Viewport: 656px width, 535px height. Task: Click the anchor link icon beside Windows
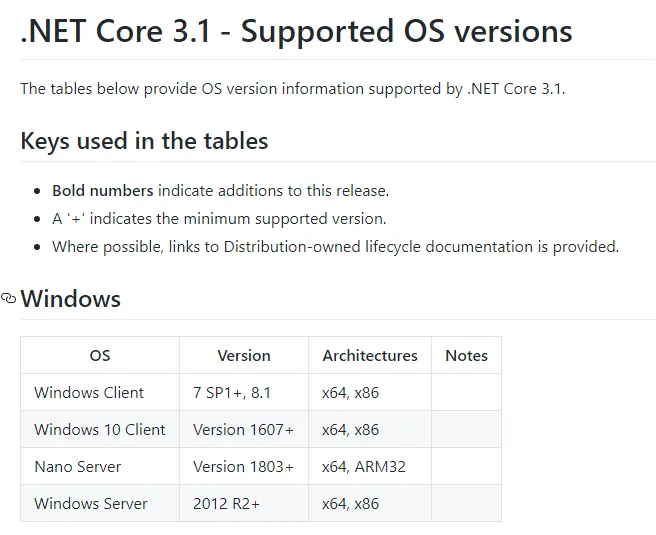pyautogui.click(x=9, y=299)
